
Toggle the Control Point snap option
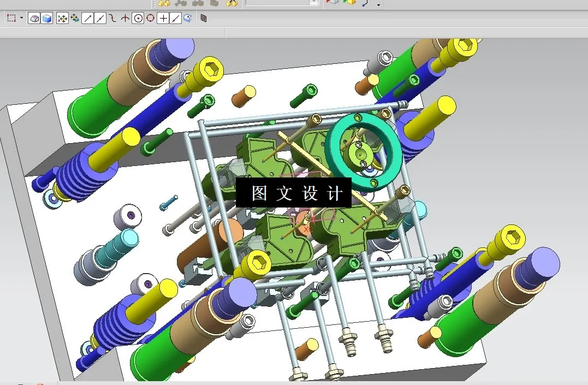coord(111,18)
